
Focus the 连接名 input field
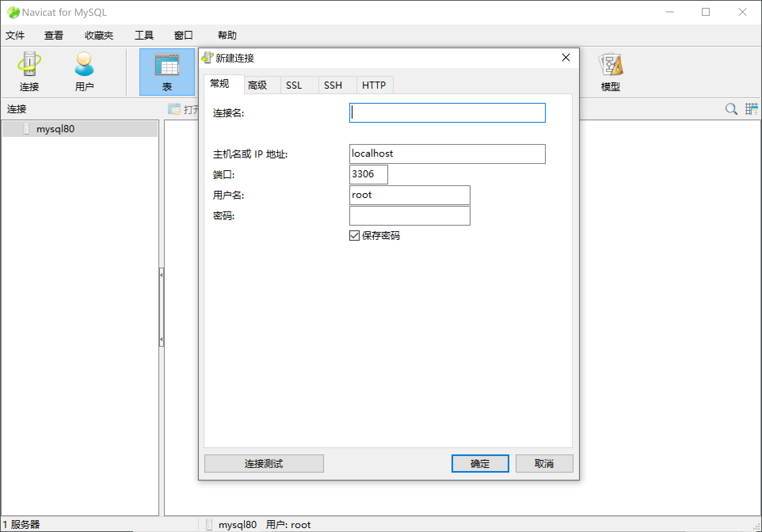[448, 113]
